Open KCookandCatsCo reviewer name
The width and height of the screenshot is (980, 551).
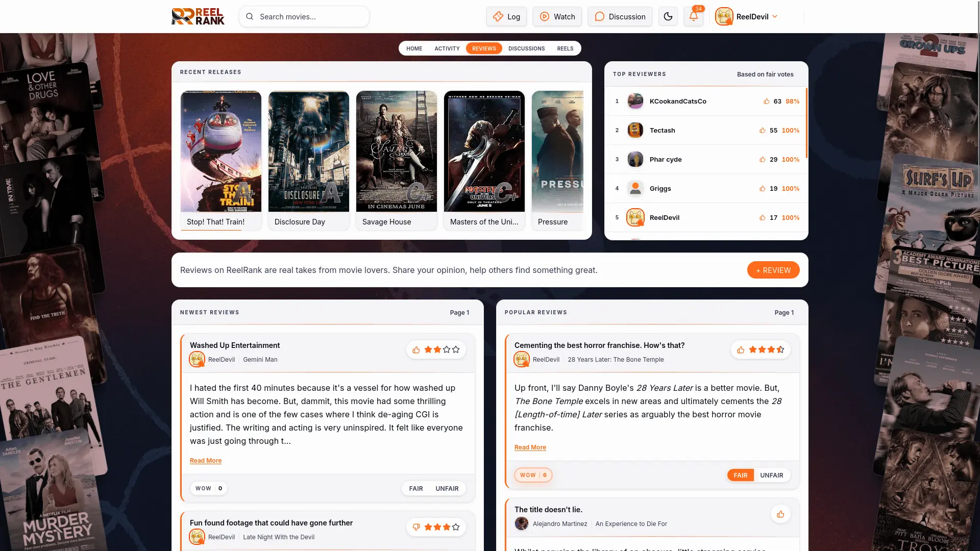[x=678, y=101]
